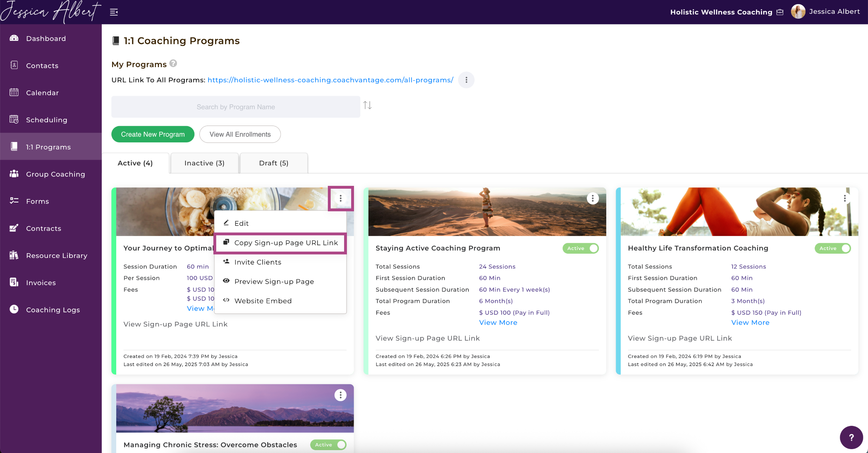Viewport: 868px width, 453px height.
Task: Click the 1:1 Programs book icon
Action: pyautogui.click(x=14, y=147)
